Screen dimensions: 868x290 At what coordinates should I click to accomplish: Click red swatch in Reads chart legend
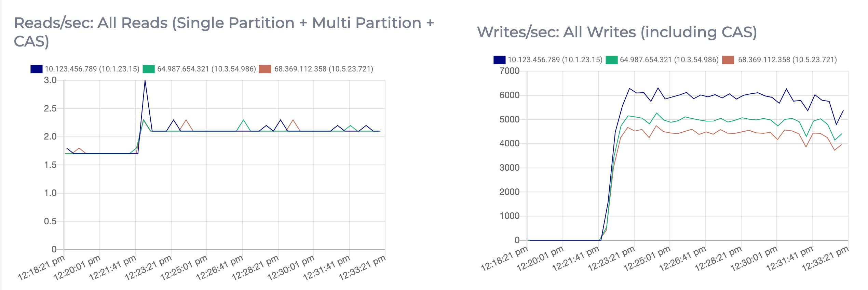coord(265,69)
